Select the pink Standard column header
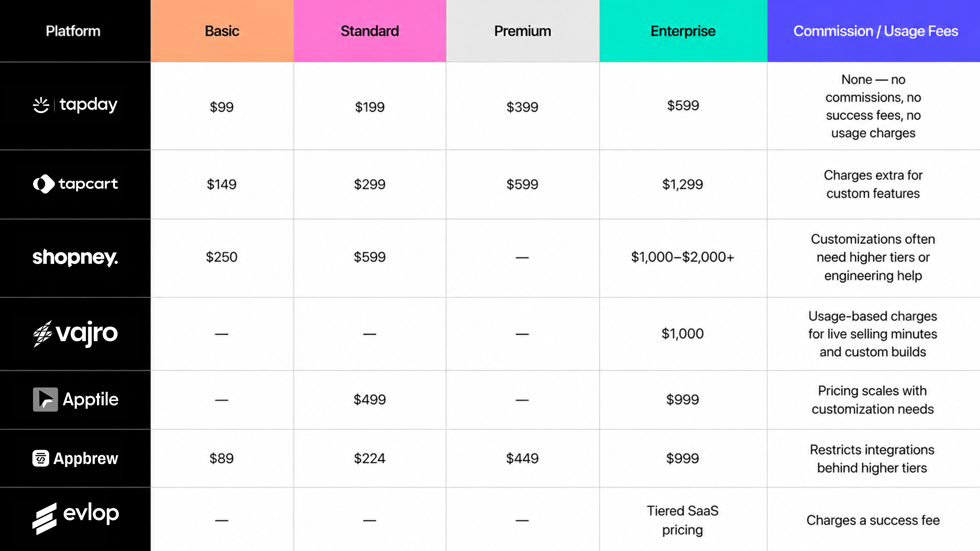This screenshot has width=980, height=551. 370,31
